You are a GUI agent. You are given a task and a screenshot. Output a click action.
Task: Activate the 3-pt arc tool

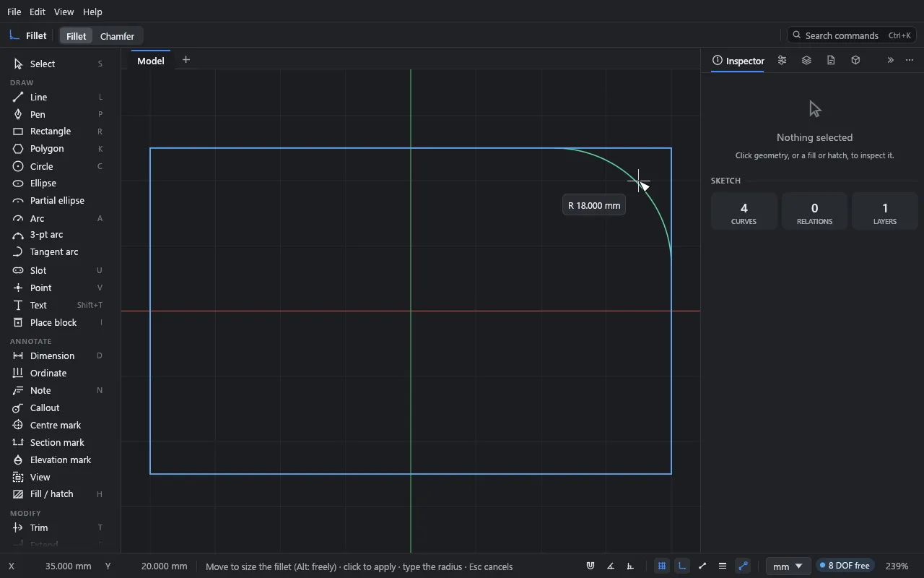click(58, 235)
